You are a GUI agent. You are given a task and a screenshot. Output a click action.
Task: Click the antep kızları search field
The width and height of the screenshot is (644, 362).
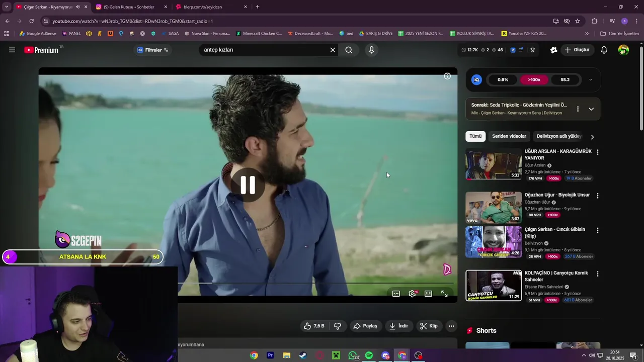pos(264,50)
